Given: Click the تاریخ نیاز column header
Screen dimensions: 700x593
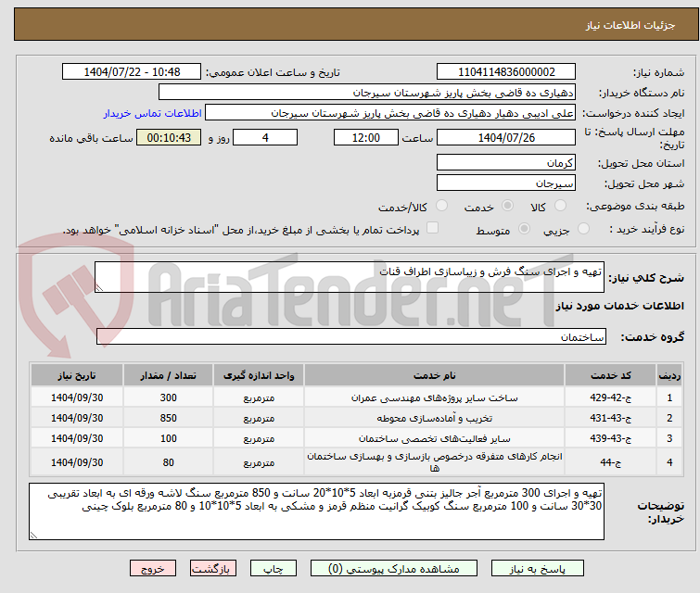Looking at the screenshot, I should (x=77, y=375).
